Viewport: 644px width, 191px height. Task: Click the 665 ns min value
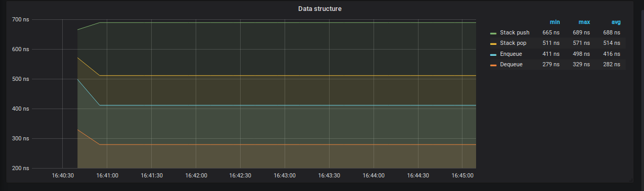click(551, 33)
